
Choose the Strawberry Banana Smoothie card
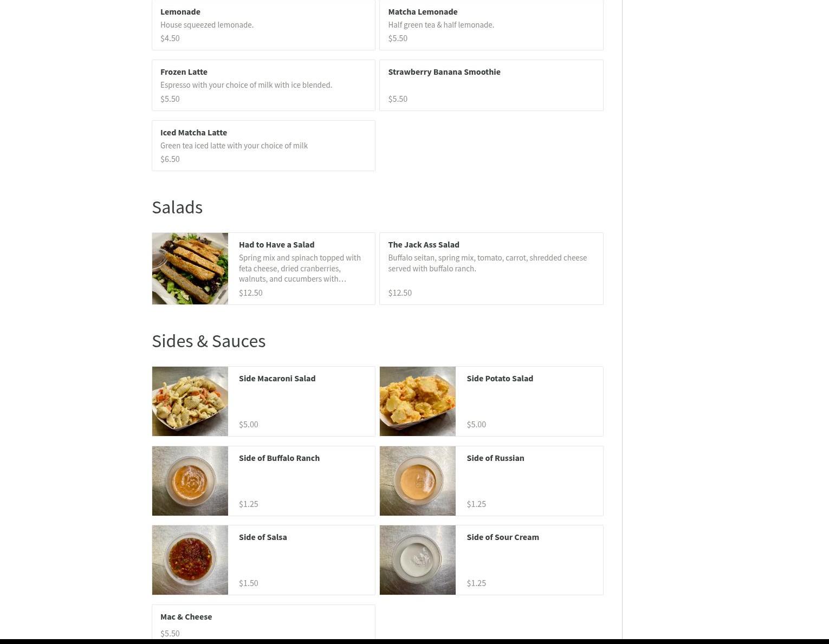coord(491,85)
